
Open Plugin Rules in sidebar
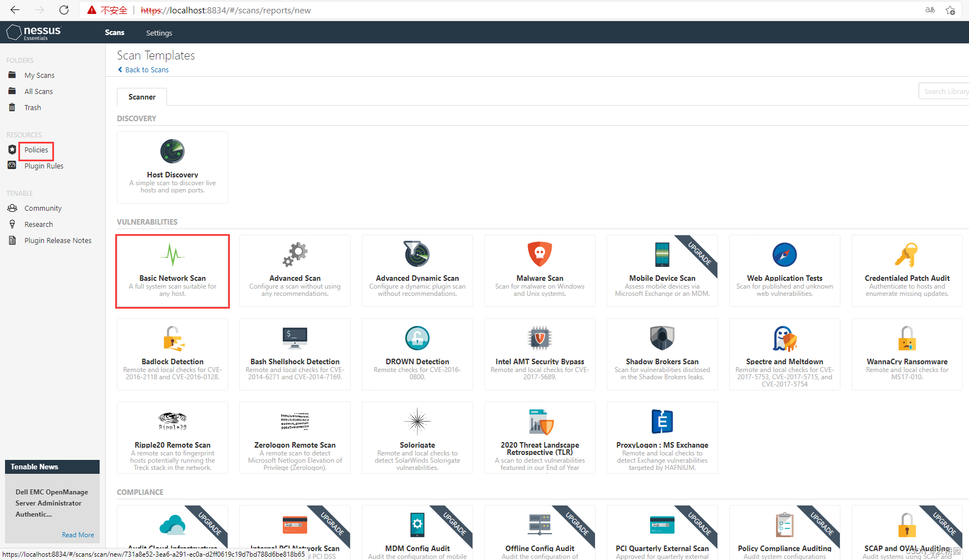(x=44, y=166)
